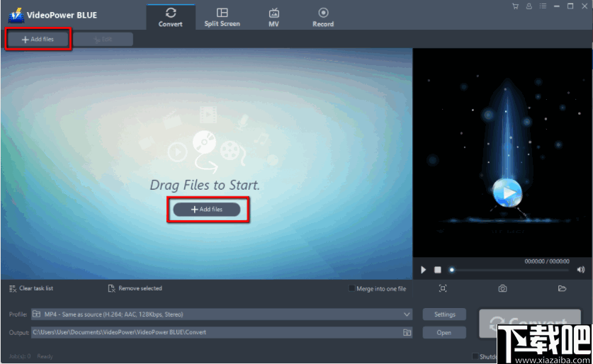Screen dimensions: 593x364
Task: Click Add files button in top toolbar
Action: (x=38, y=39)
